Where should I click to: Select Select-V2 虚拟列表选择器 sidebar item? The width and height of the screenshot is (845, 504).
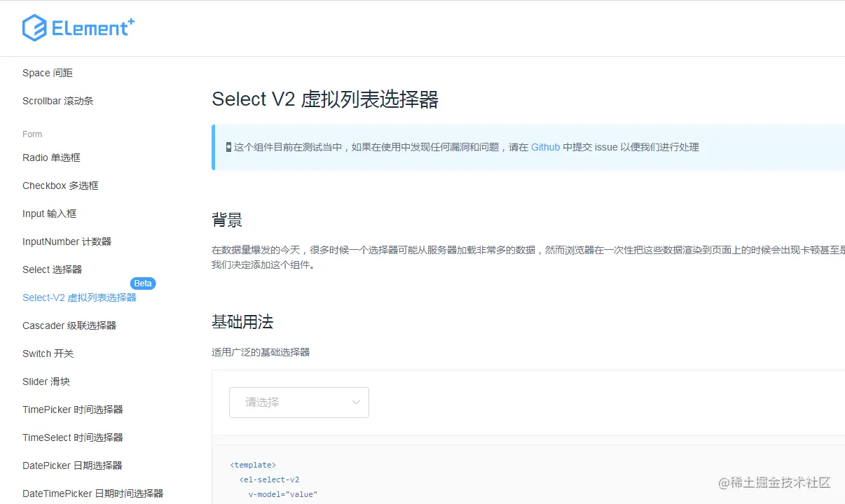[x=79, y=297]
